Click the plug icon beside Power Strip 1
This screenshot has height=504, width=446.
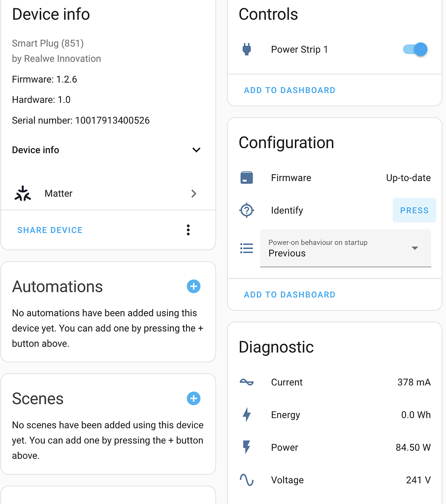tap(247, 49)
